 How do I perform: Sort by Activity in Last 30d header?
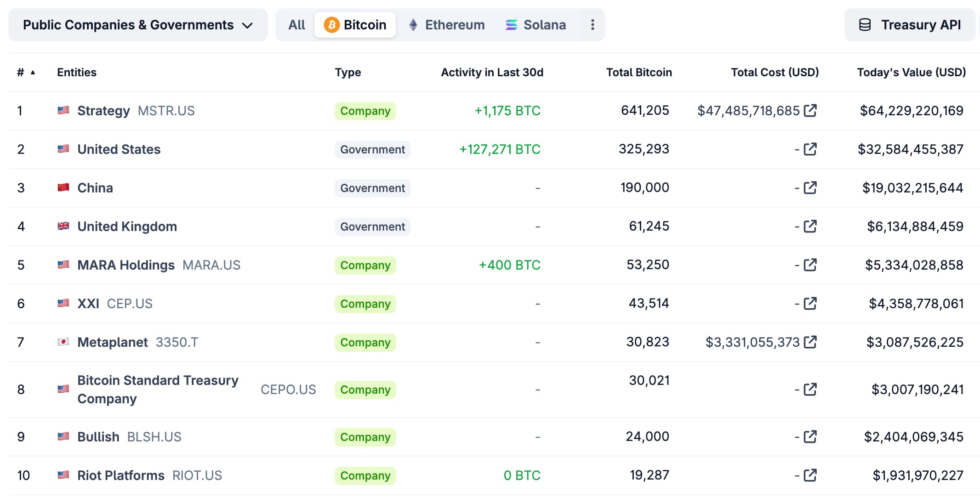coord(492,72)
